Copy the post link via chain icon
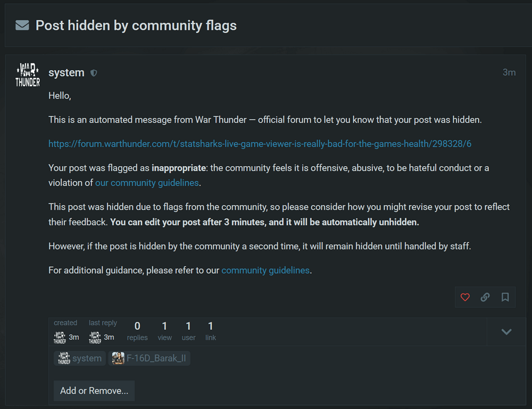 [485, 297]
